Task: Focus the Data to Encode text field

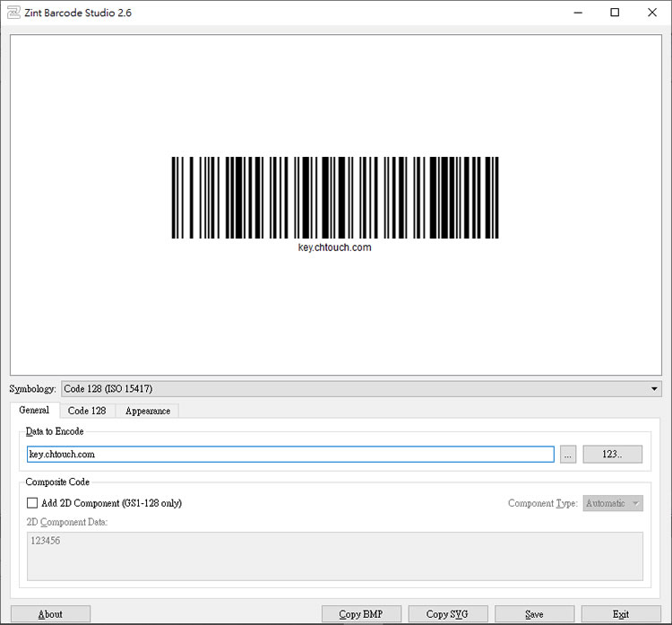Action: tap(290, 455)
